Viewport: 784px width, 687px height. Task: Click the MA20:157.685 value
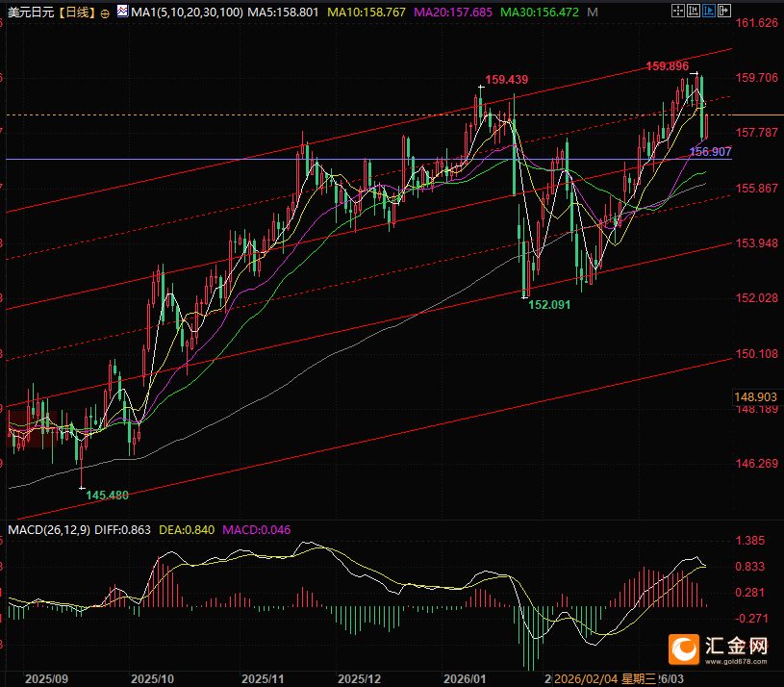point(453,12)
